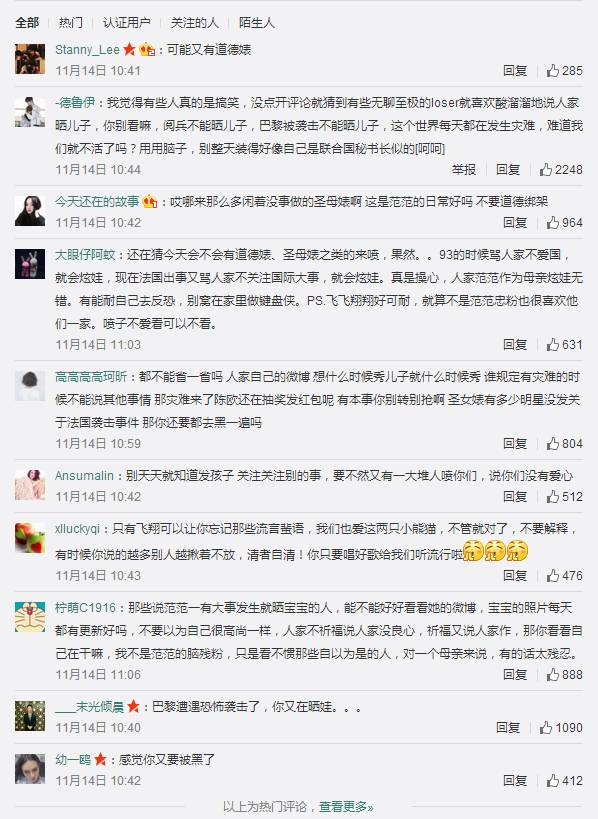Viewport: 598px width, 819px height.
Task: Report -德鲁伊's comment via 举报
Action: coord(464,169)
